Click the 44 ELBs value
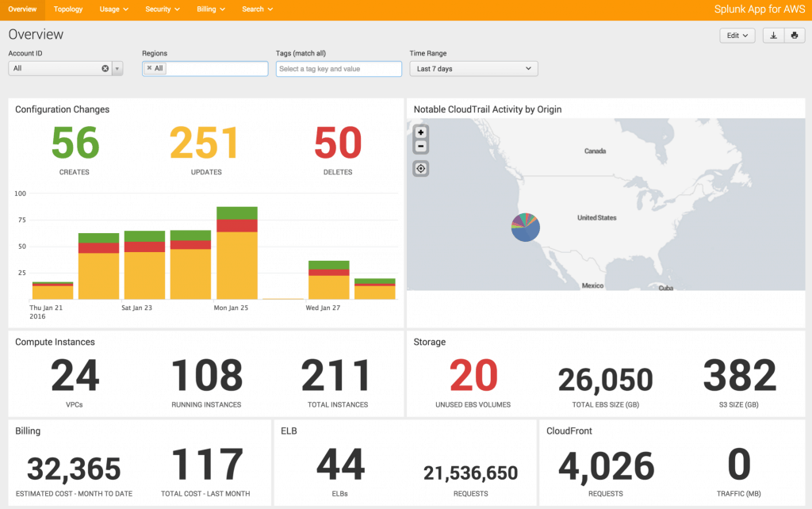812x509 pixels. tap(340, 465)
